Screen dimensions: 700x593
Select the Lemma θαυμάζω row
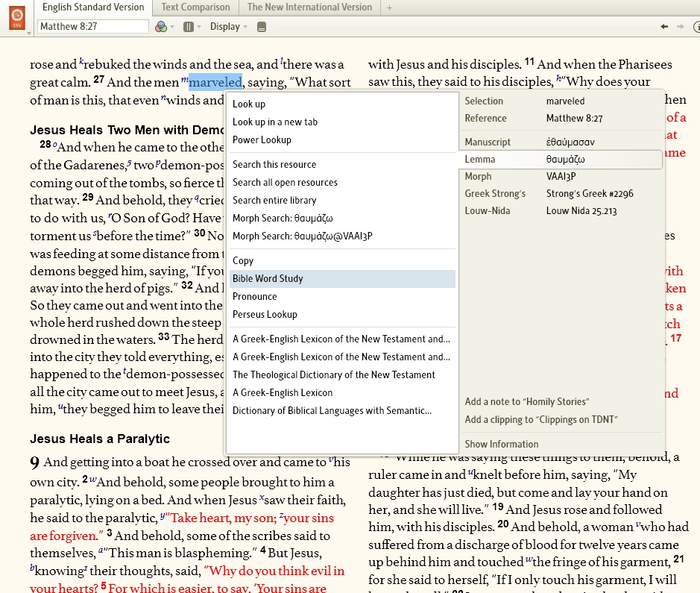pyautogui.click(x=561, y=160)
